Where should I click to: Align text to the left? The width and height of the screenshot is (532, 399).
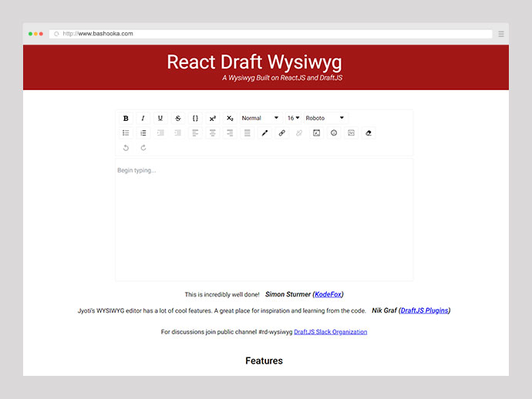[x=195, y=133]
